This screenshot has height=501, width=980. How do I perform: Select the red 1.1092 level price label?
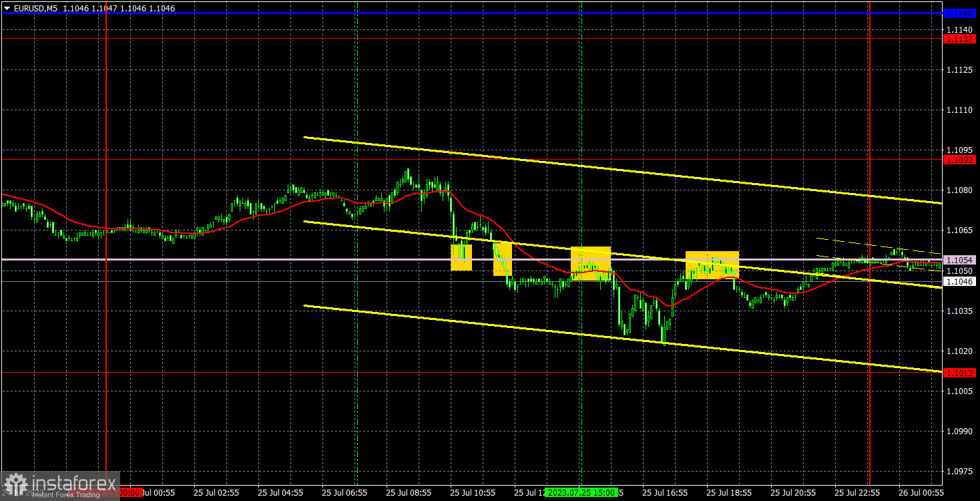coord(960,160)
